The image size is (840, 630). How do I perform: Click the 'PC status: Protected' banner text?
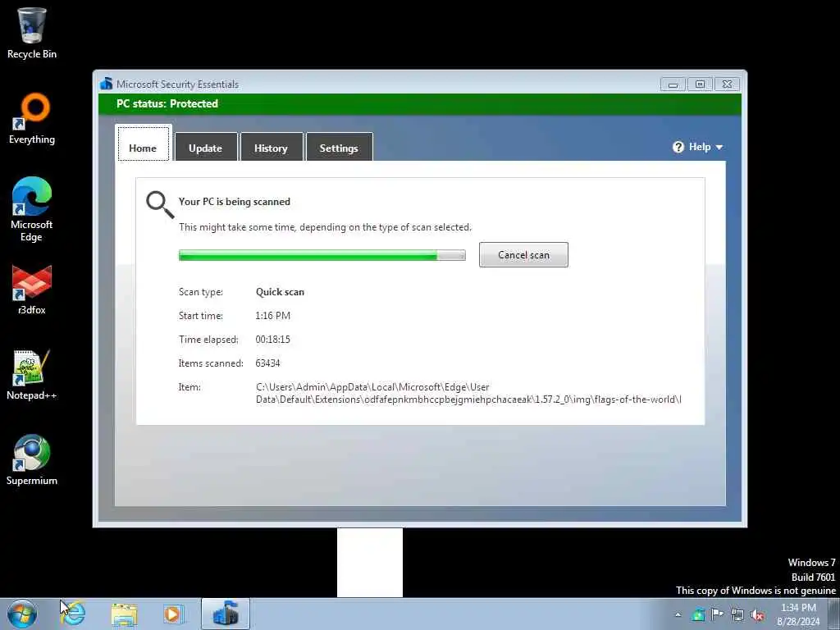167,104
